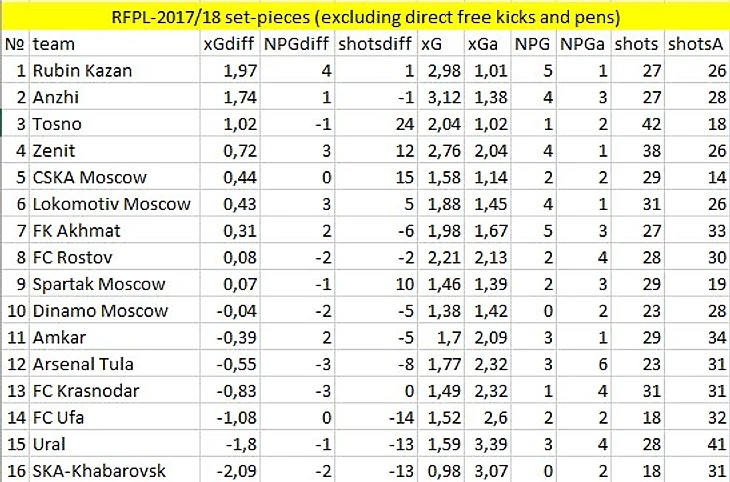Image resolution: width=730 pixels, height=482 pixels.
Task: Select the Zenit row team cell
Action: (x=110, y=152)
